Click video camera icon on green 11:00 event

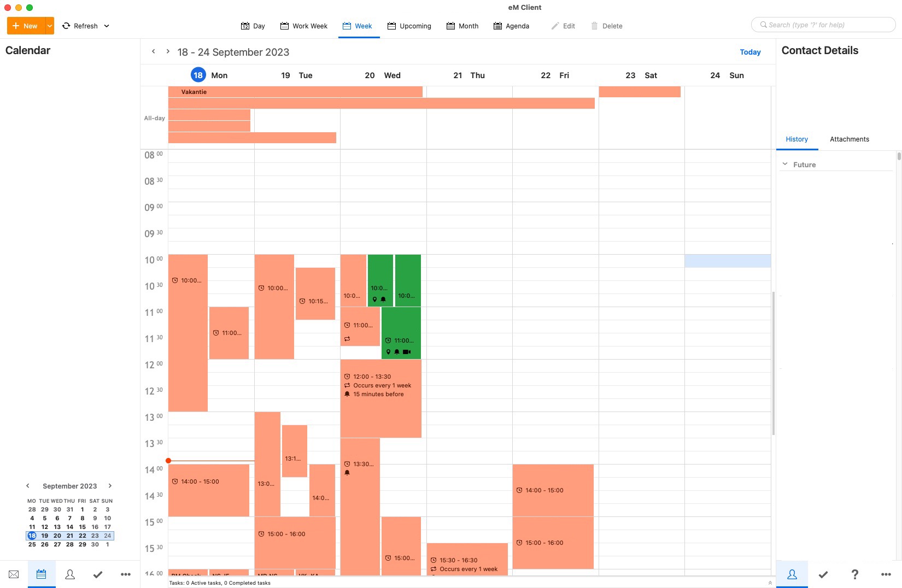pos(407,352)
